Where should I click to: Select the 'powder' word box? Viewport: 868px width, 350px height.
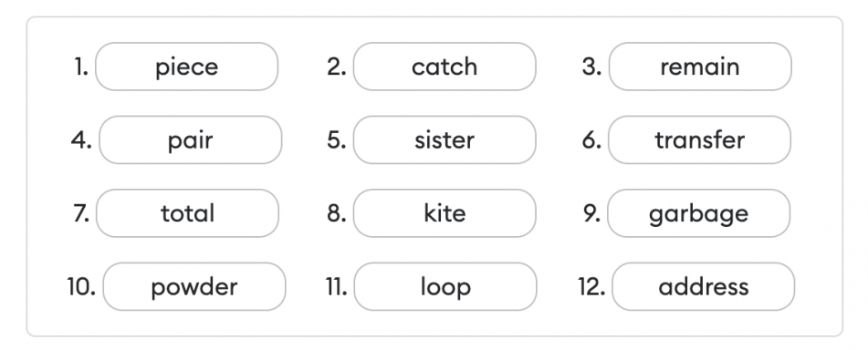pyautogui.click(x=194, y=286)
